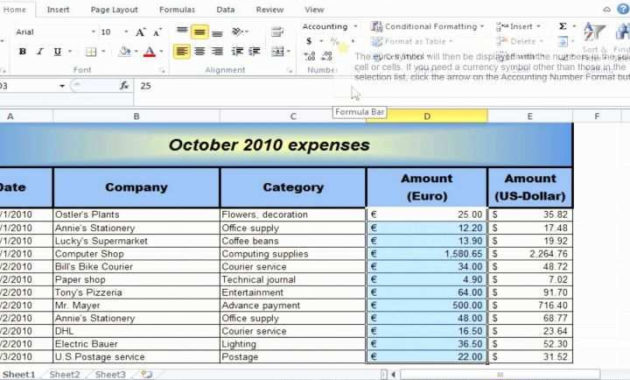Click the Merge & Center icon
Viewport: 630px width, 380px height.
coord(277,51)
